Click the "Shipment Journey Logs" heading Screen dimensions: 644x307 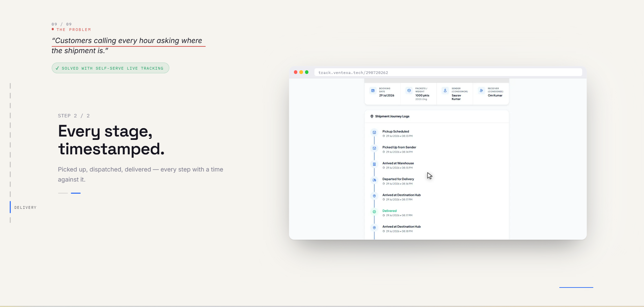(x=392, y=116)
